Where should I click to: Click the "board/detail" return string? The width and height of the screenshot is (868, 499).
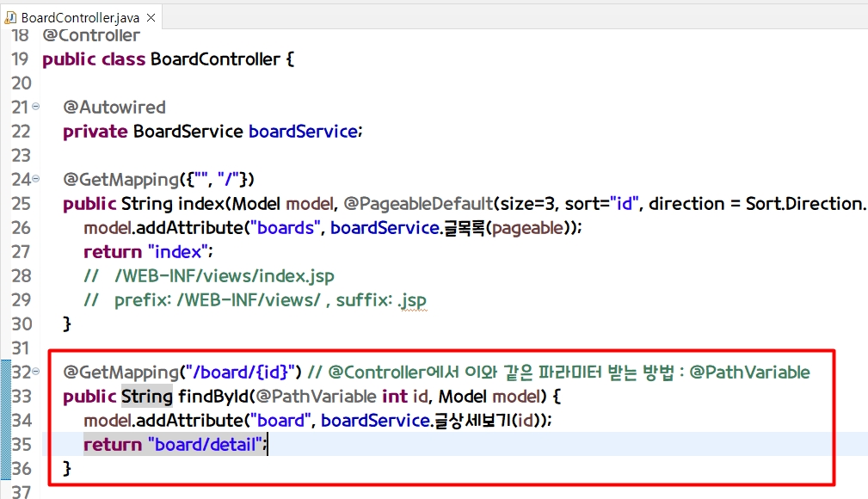tap(206, 444)
